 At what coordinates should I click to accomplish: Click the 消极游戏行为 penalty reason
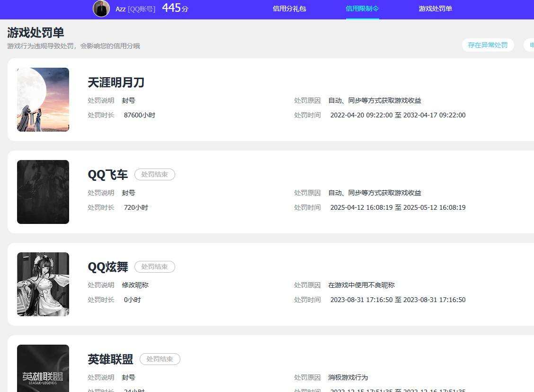tap(348, 377)
